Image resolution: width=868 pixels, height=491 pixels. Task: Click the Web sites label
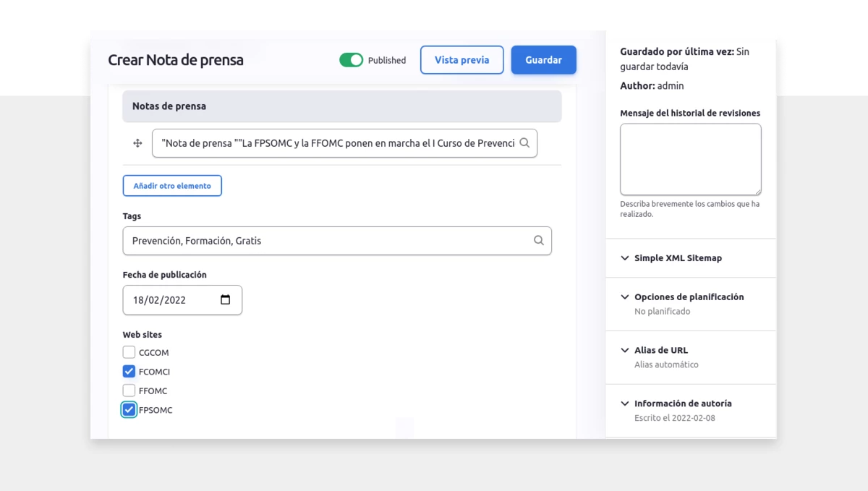pyautogui.click(x=142, y=335)
